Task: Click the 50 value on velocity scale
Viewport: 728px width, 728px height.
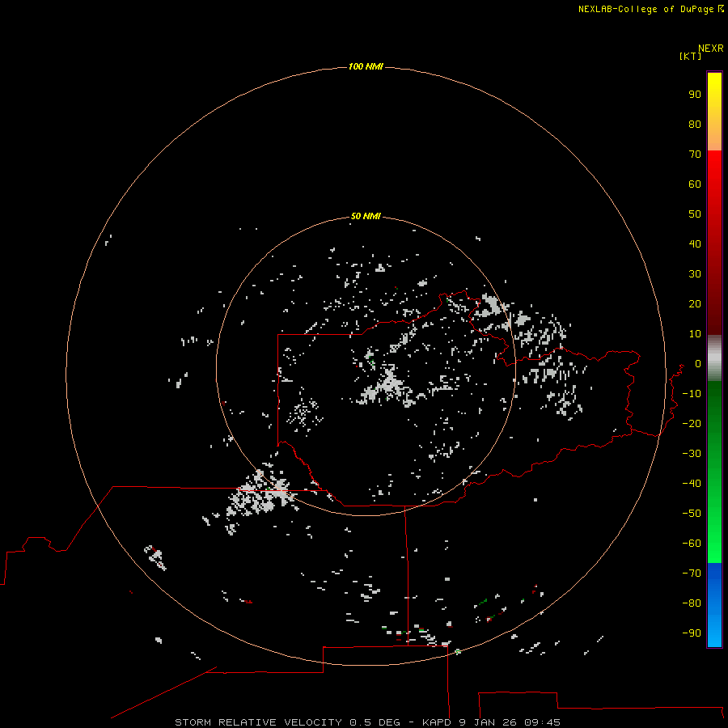Action: 695,214
